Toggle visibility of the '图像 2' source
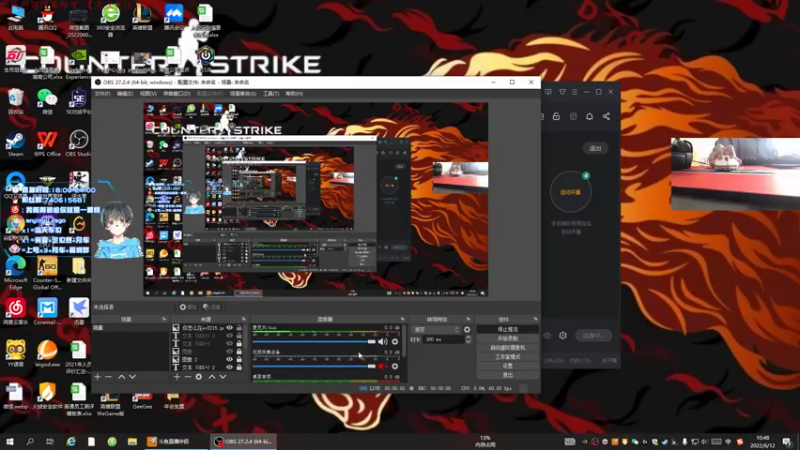This screenshot has width=800, height=450. point(230,359)
